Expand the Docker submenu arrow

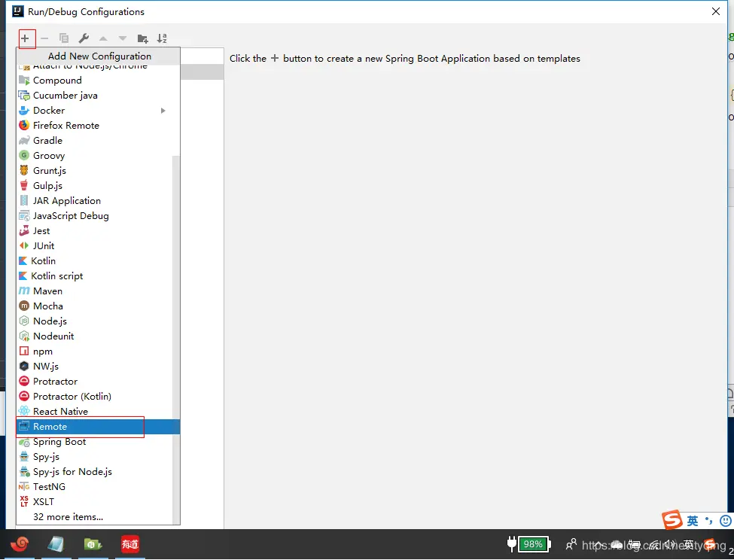[163, 111]
